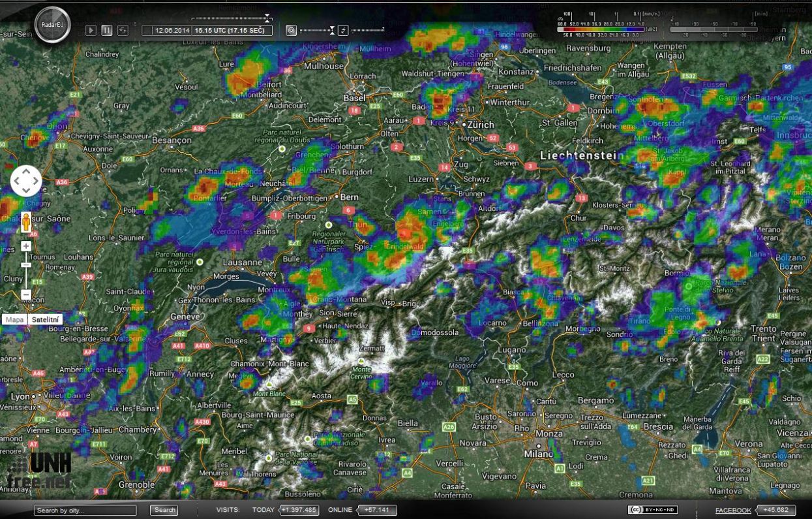The width and height of the screenshot is (812, 519).
Task: Click the map pan control circle
Action: 26,181
